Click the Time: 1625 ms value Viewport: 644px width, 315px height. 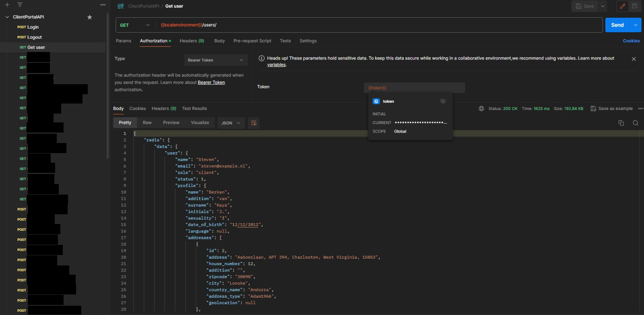click(x=535, y=108)
